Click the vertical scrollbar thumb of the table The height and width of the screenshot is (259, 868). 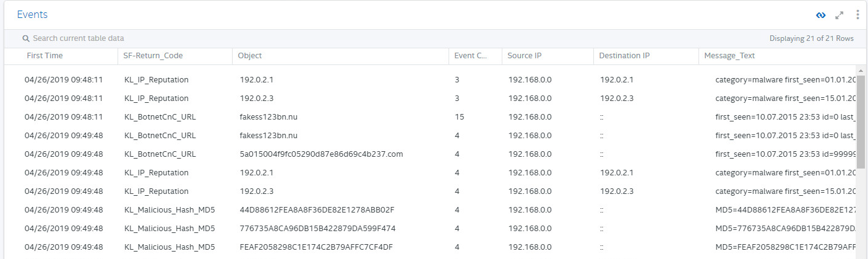(861, 121)
